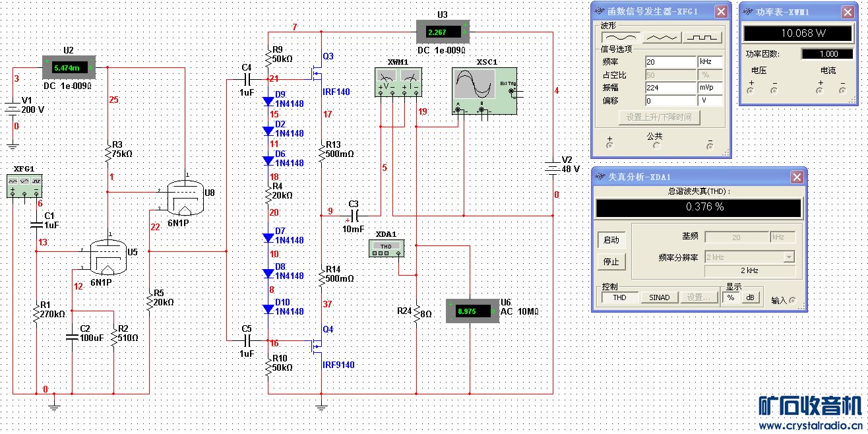Select the % display option
Image resolution: width=868 pixels, height=434 pixels.
[731, 297]
